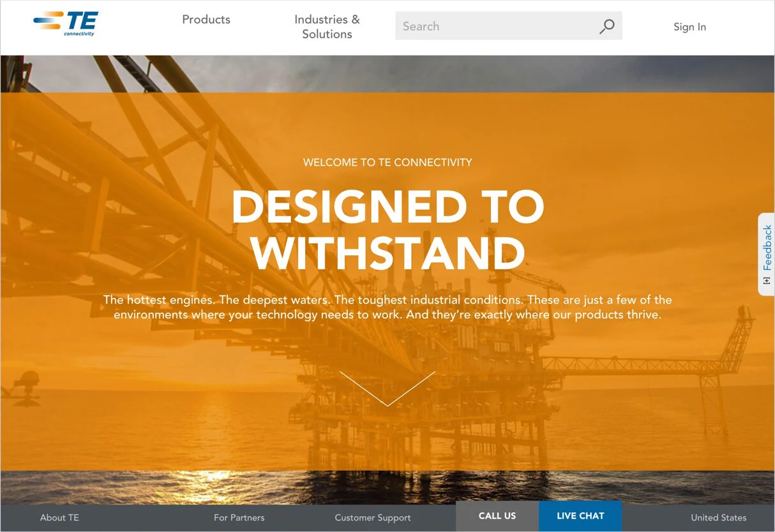Click the DESIGNED TO WITHSTAND headline
The image size is (775, 532).
pos(387,230)
